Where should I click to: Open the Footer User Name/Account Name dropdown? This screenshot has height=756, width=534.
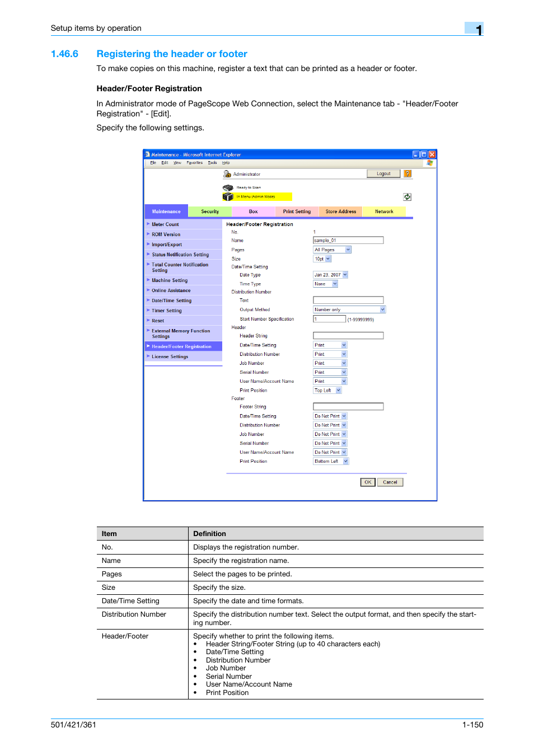coord(330,452)
